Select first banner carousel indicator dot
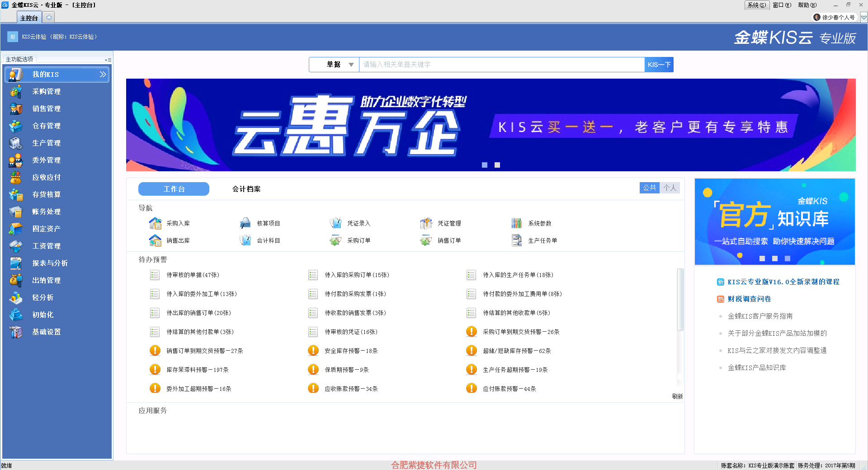The width and height of the screenshot is (868, 470). tap(485, 165)
